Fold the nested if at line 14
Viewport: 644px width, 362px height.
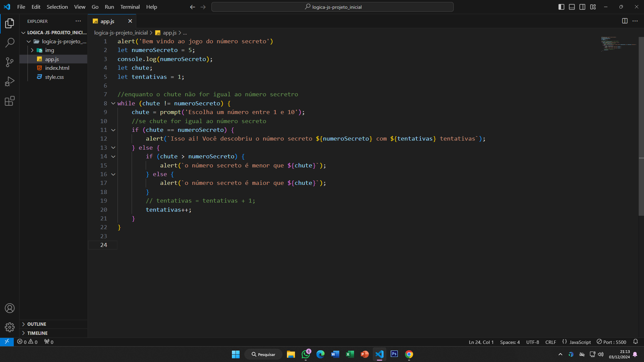click(x=113, y=156)
